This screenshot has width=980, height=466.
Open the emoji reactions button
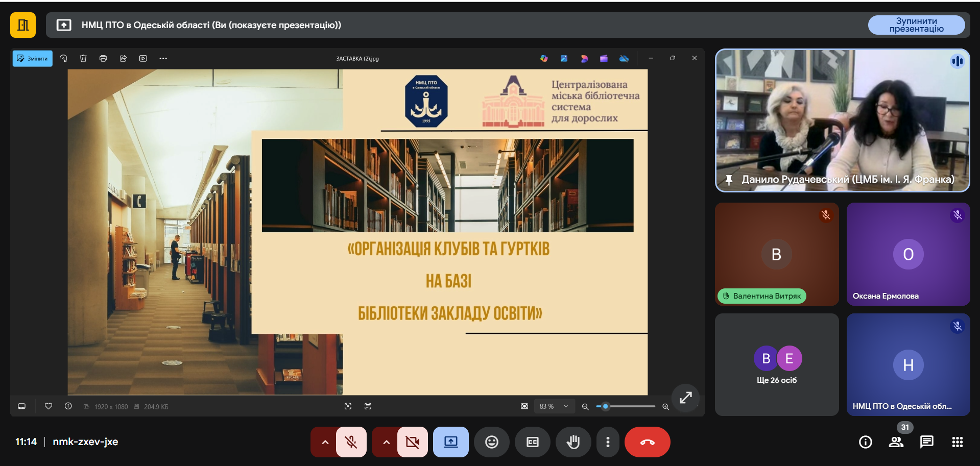pos(491,442)
